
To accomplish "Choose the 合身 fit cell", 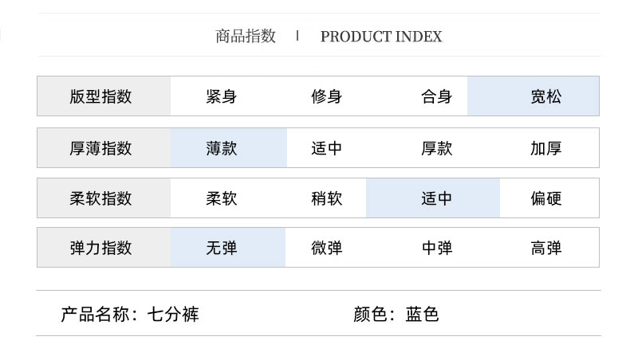I will coord(436,96).
